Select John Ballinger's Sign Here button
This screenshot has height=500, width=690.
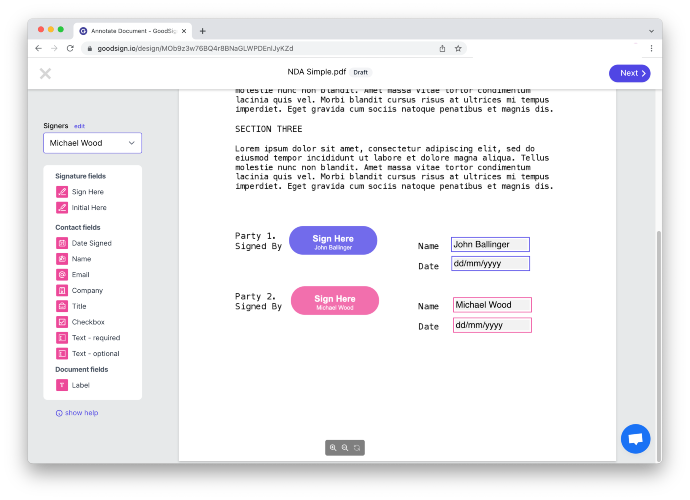(333, 240)
